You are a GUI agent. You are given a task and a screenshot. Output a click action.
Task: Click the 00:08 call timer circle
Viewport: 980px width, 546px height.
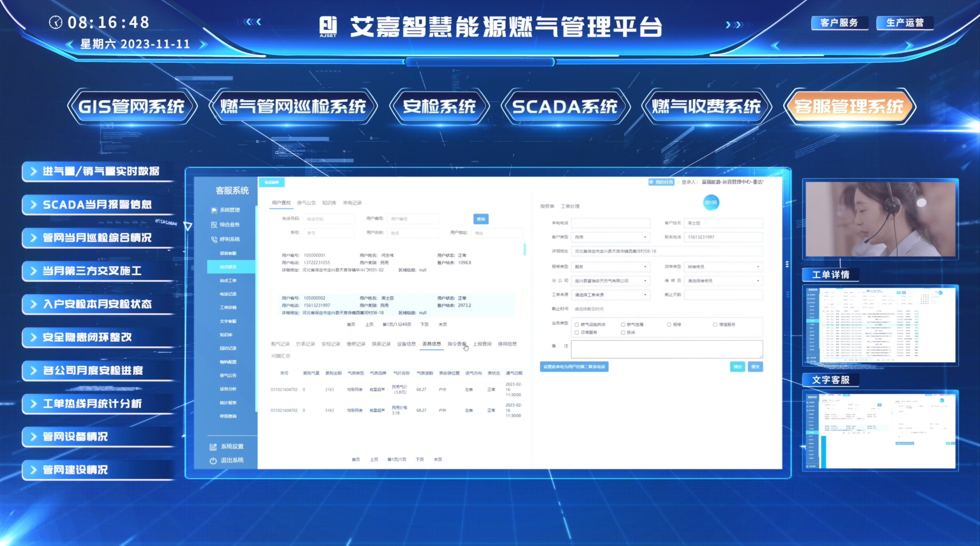pyautogui.click(x=711, y=203)
